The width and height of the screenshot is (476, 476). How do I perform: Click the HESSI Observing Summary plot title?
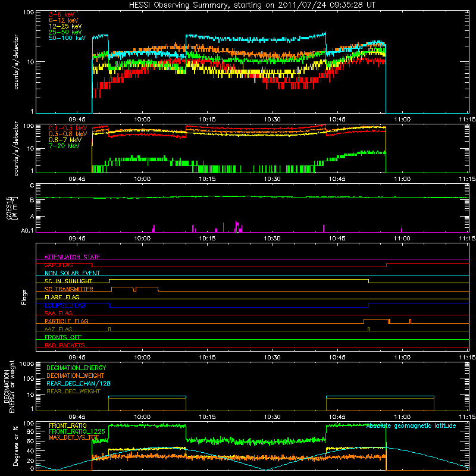click(252, 5)
